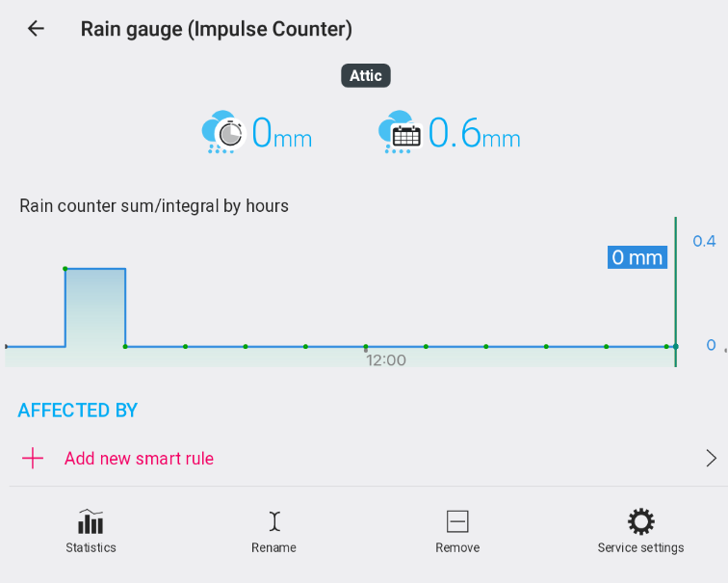
Task: Open the Statistics bar chart icon
Action: 91,522
